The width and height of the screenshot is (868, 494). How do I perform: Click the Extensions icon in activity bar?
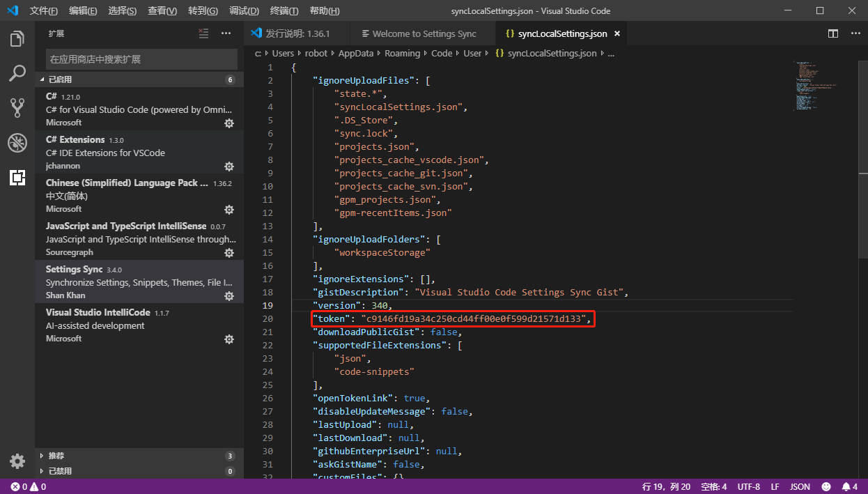pos(17,178)
